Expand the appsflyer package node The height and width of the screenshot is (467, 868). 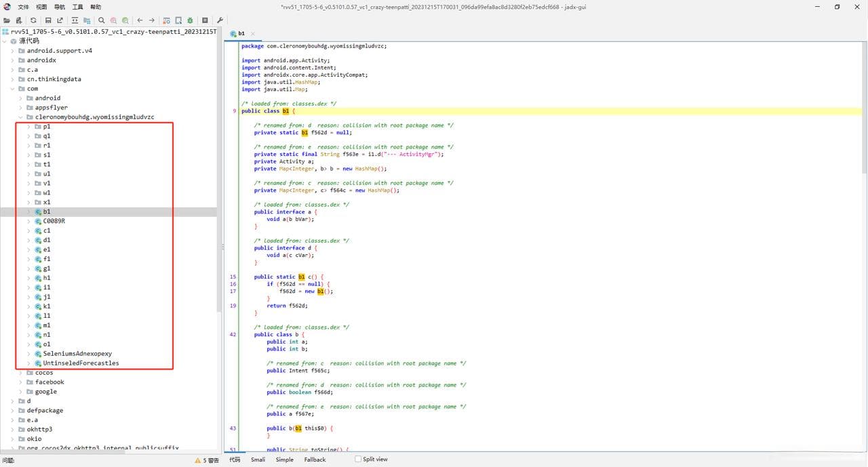[20, 108]
